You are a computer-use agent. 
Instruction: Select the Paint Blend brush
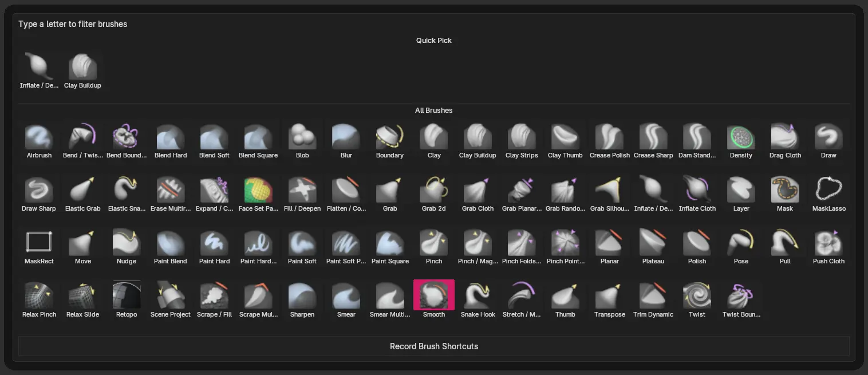point(171,247)
